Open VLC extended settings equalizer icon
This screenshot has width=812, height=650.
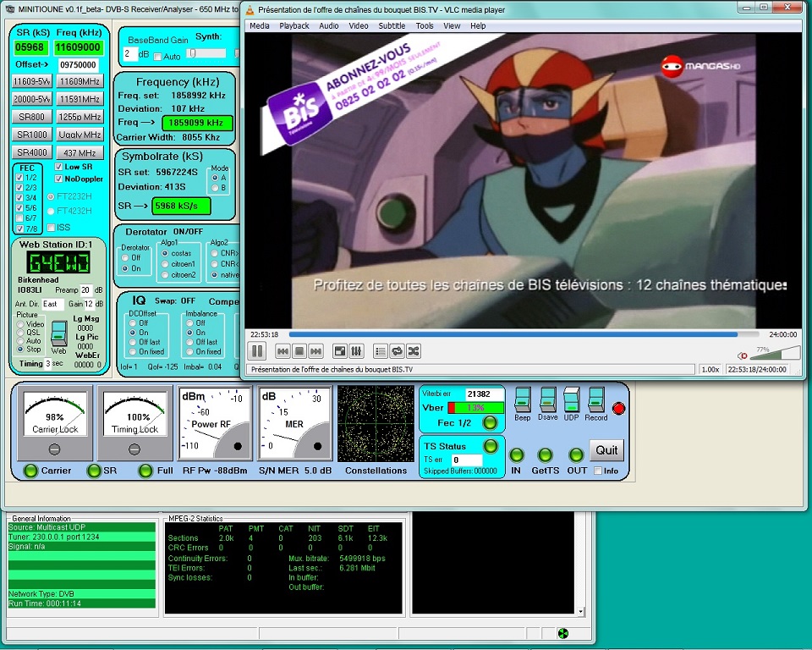pyautogui.click(x=356, y=351)
